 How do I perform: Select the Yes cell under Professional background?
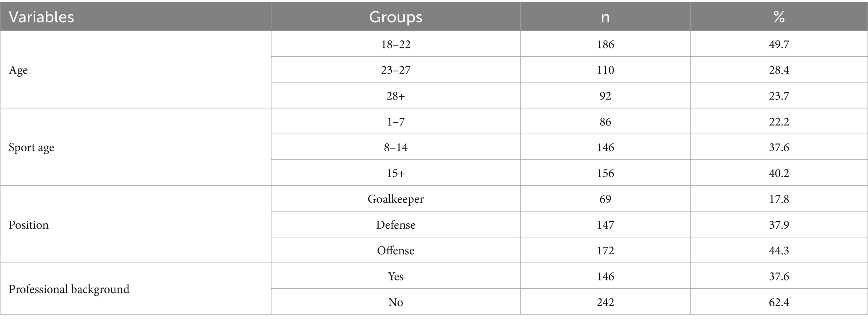point(395,276)
